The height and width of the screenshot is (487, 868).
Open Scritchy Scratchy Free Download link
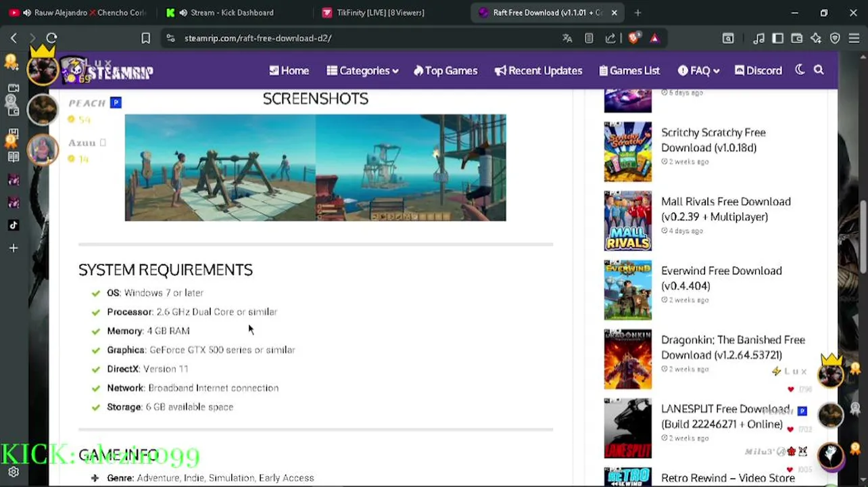(713, 140)
